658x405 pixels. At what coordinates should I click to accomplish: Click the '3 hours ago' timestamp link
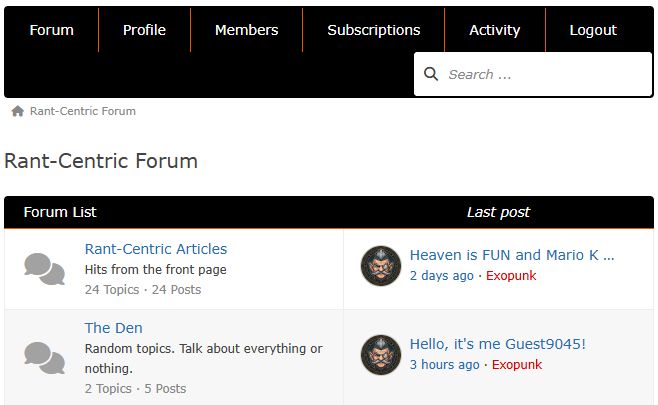point(444,365)
